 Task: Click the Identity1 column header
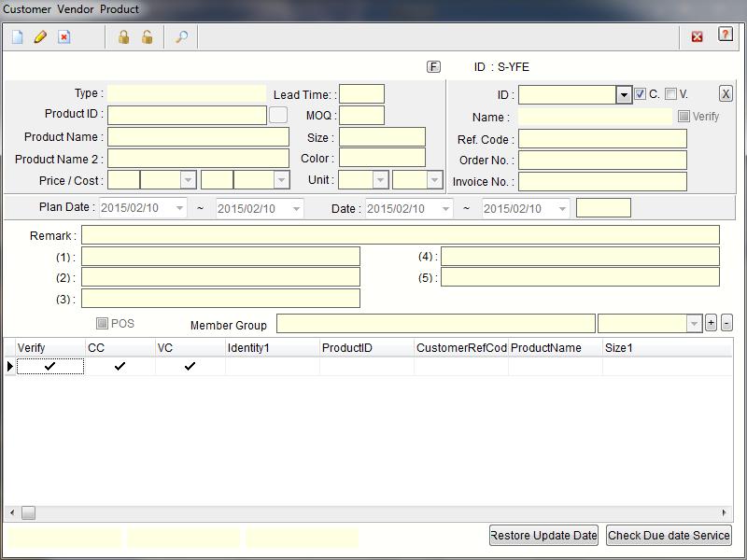click(x=273, y=347)
